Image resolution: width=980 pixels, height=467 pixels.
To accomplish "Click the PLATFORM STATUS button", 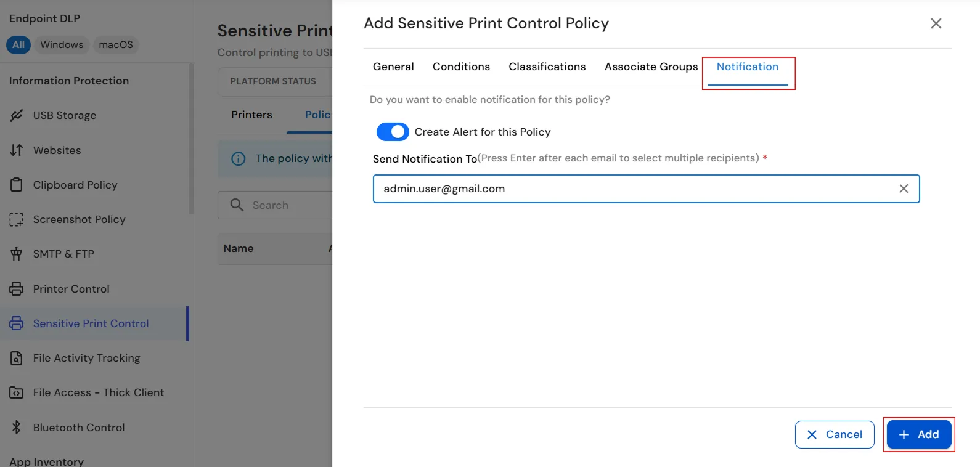I will (273, 81).
